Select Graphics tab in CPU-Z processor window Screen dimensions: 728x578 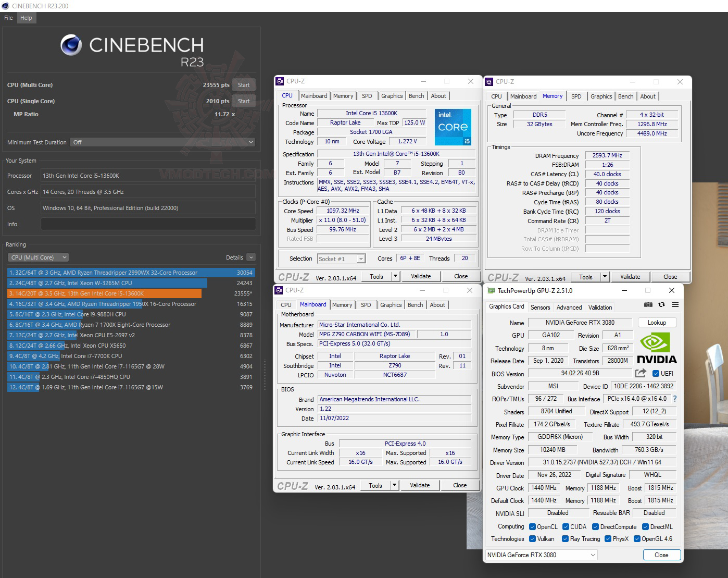tap(392, 96)
